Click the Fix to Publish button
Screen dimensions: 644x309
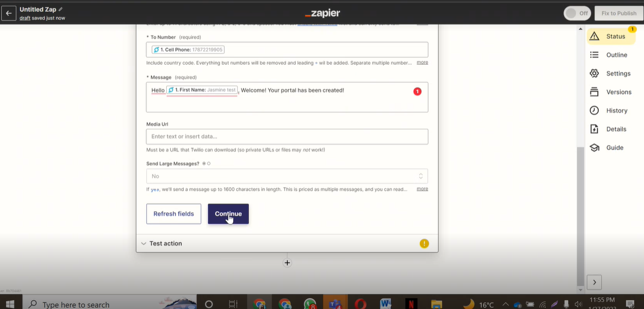tap(619, 13)
